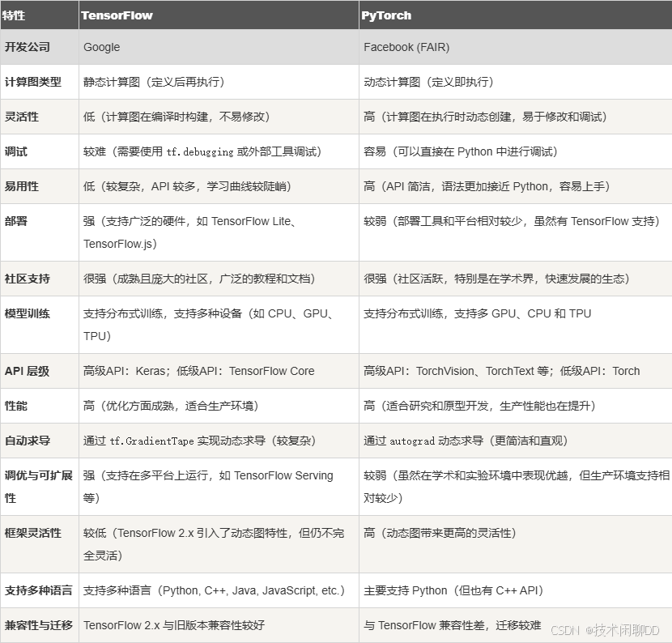
Task: Select the 调优与可扩展性 row label
Action: tap(40, 487)
